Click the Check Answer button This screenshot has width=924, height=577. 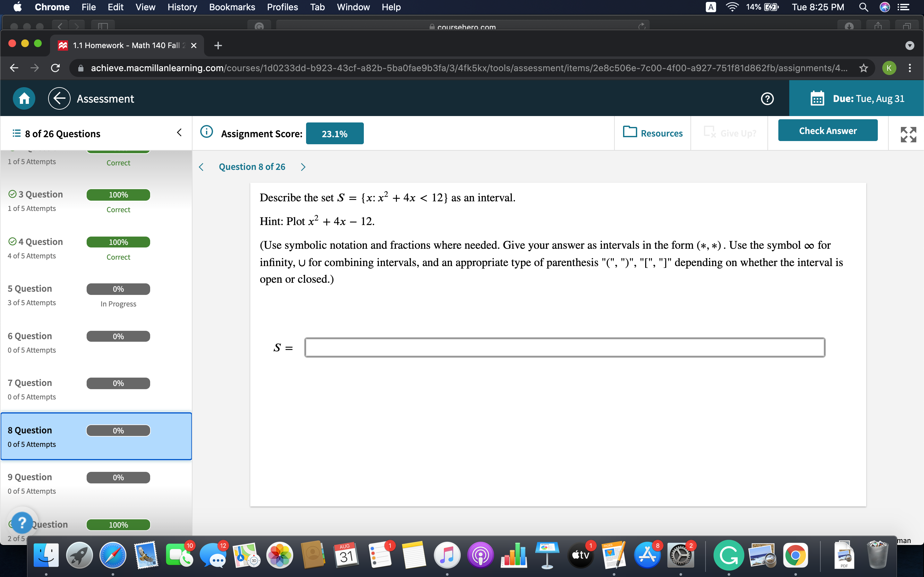[x=827, y=130]
